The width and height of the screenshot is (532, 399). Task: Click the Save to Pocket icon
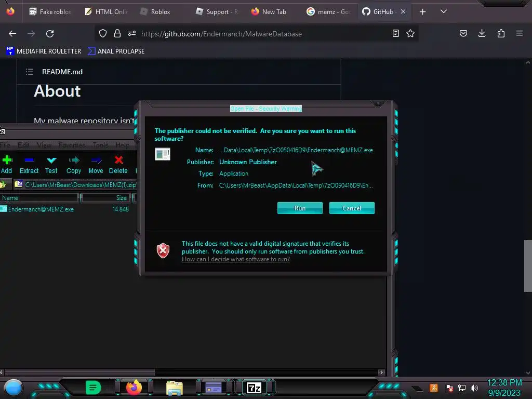click(x=463, y=33)
